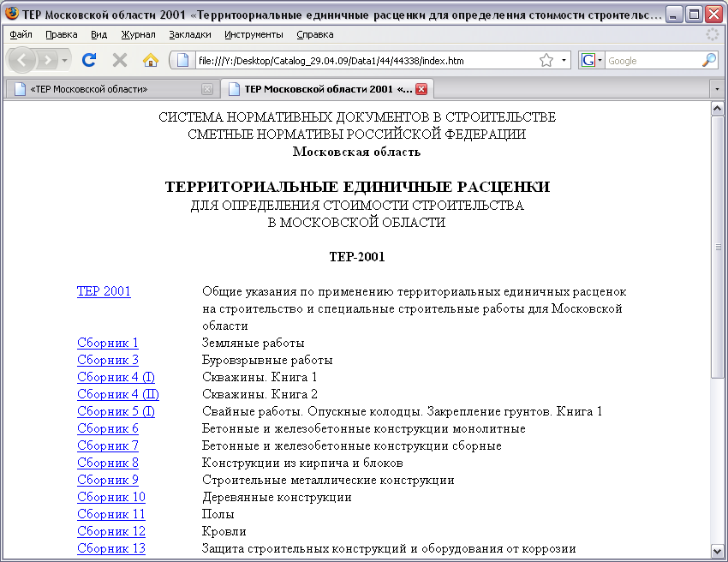Open the Правка menu
The image size is (728, 562).
(62, 34)
